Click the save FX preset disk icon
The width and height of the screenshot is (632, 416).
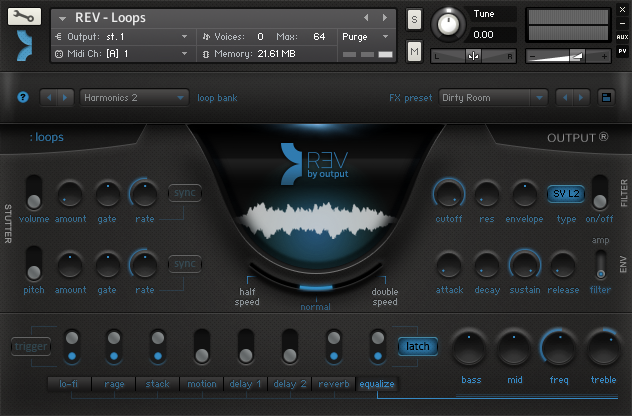pos(606,98)
